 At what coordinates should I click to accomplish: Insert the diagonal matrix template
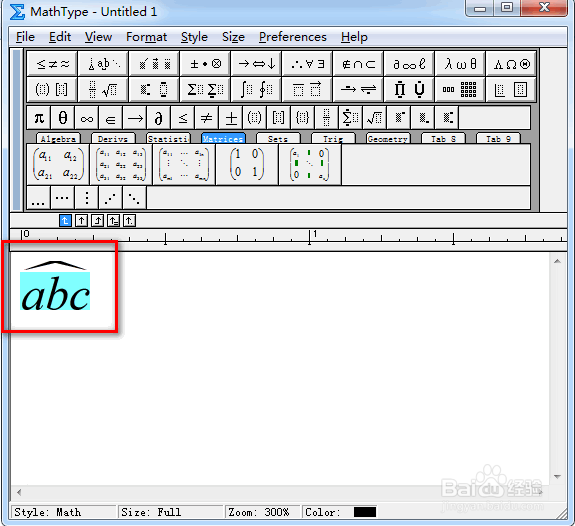(x=310, y=164)
